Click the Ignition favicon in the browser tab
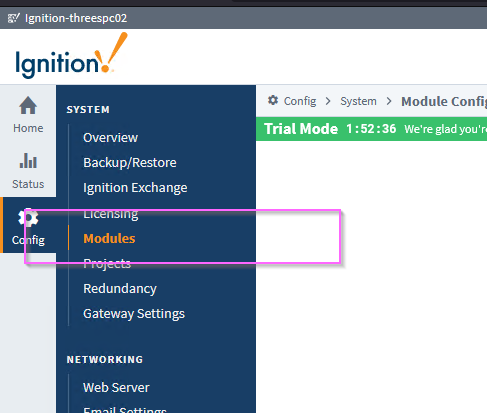 click(13, 18)
